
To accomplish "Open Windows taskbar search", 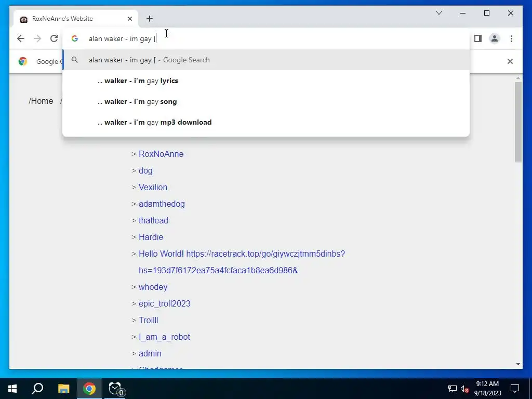I will pos(37,389).
